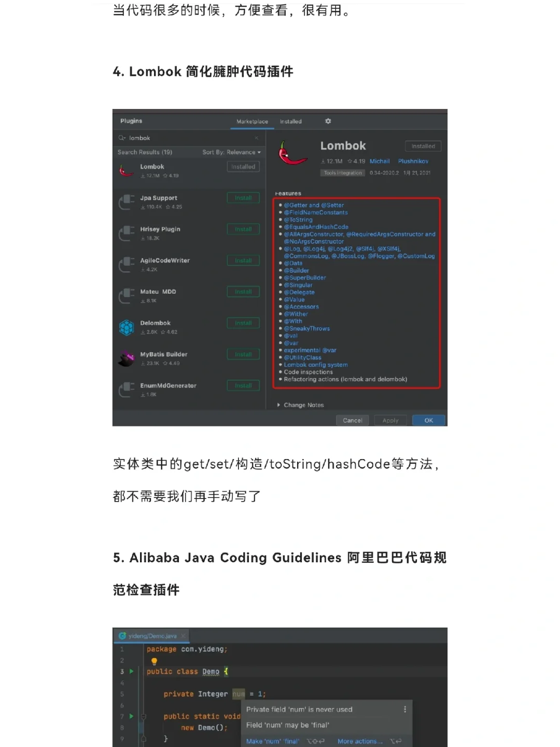Open the @SneakyThrows feature link
Screen dimensions: 560x747
coord(306,329)
